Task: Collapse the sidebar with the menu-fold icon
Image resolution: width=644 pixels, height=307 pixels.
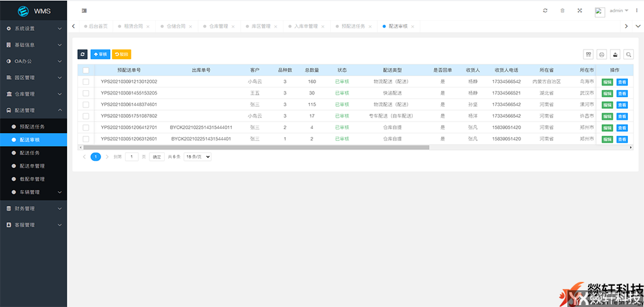Action: [x=84, y=11]
